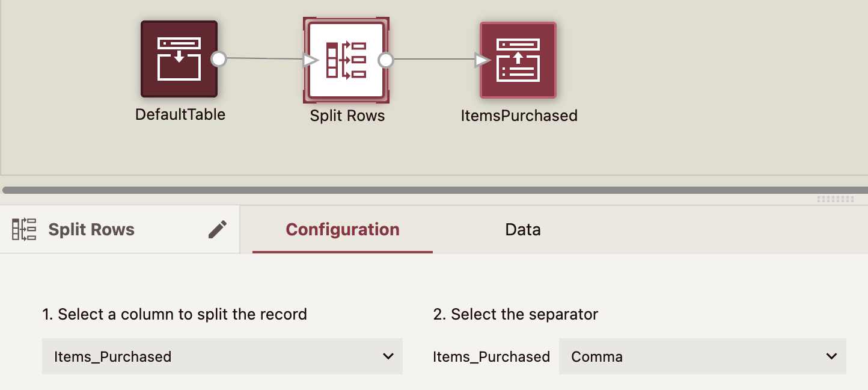
Task: Click the DefaultTable node label
Action: point(180,114)
